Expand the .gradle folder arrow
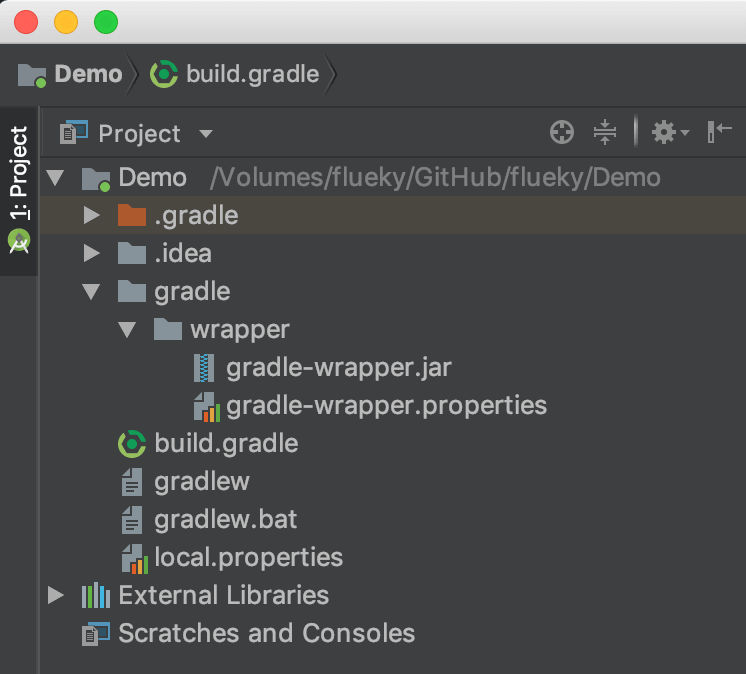Image resolution: width=746 pixels, height=674 pixels. pos(92,216)
